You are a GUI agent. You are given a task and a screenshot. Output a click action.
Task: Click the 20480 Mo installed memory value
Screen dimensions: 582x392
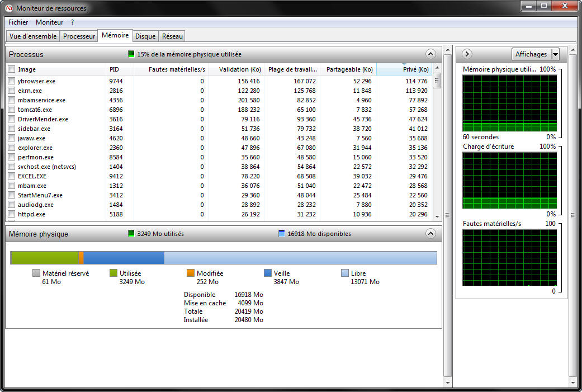pyautogui.click(x=249, y=320)
